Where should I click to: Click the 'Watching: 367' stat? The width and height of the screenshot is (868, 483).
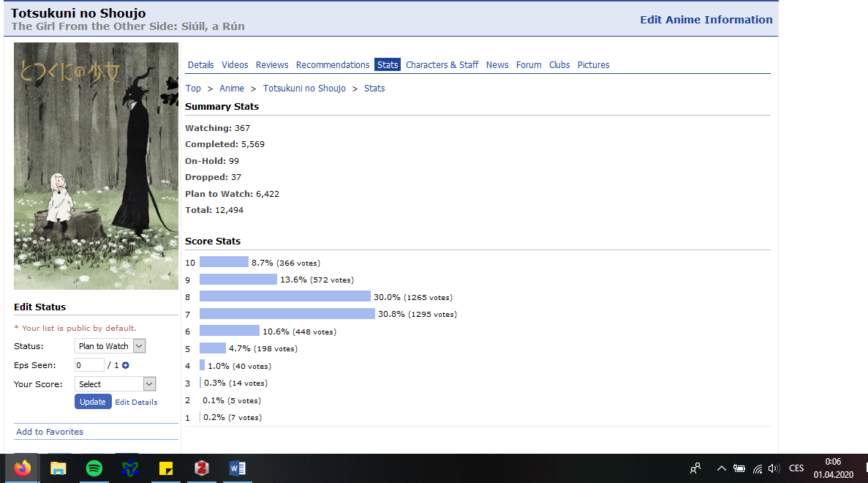pos(218,128)
